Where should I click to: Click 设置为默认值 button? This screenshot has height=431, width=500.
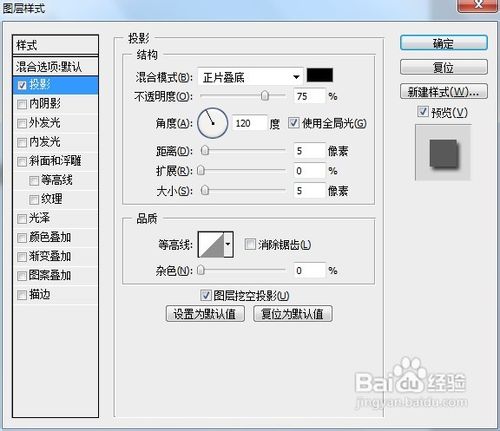pyautogui.click(x=205, y=314)
